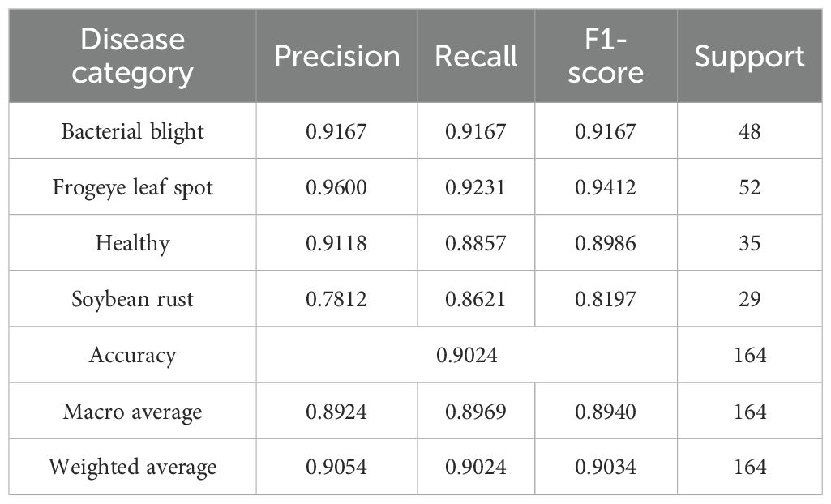Click Frogeye leaf spot precision value 0.9600
Image resolution: width=831 pixels, height=504 pixels.
coord(336,187)
